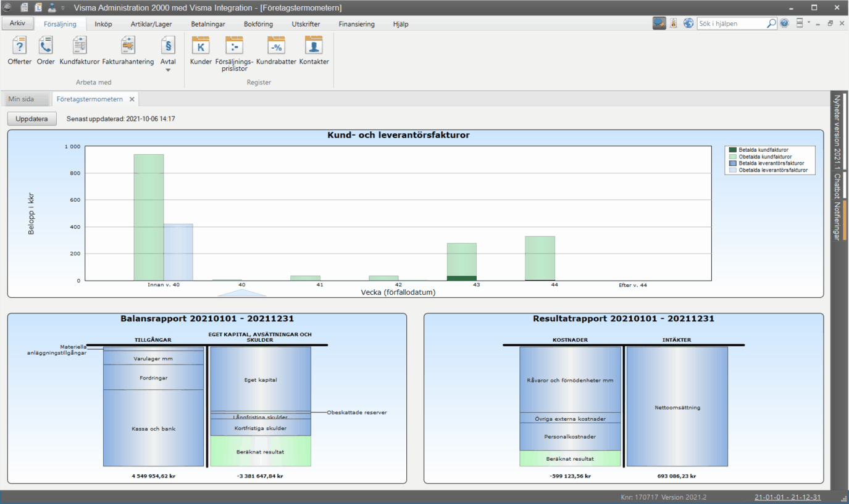The image size is (849, 504).
Task: Click the Personalkostnader segment
Action: (570, 437)
